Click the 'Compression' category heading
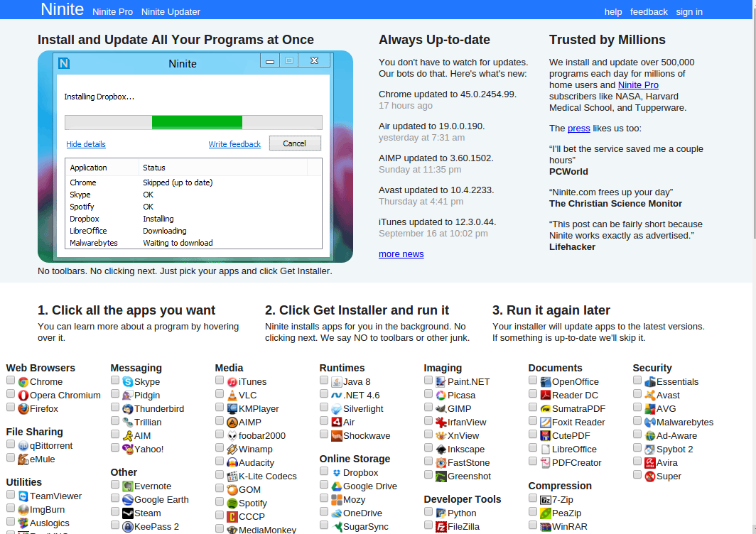Viewport: 756px width, 534px height. tap(560, 486)
